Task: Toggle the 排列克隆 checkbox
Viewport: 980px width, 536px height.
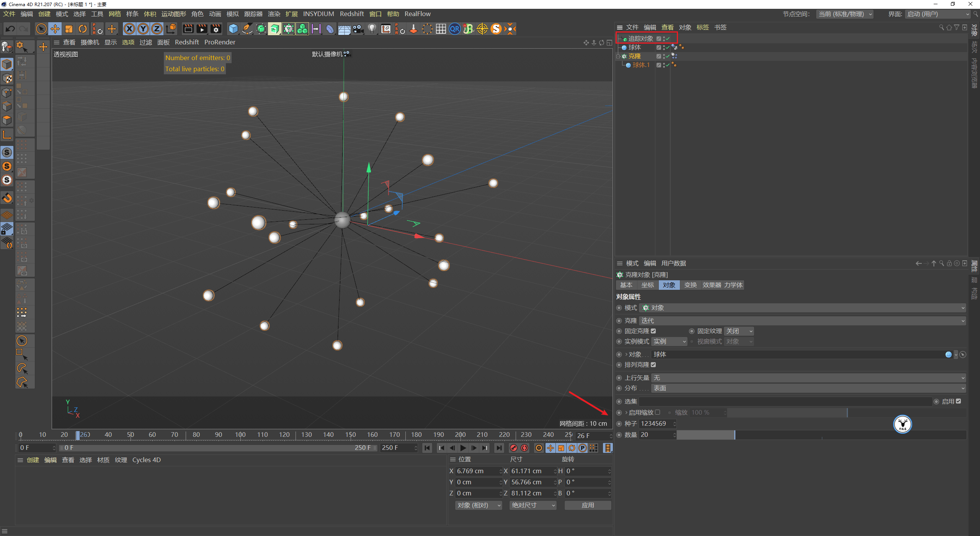Action: (x=653, y=365)
